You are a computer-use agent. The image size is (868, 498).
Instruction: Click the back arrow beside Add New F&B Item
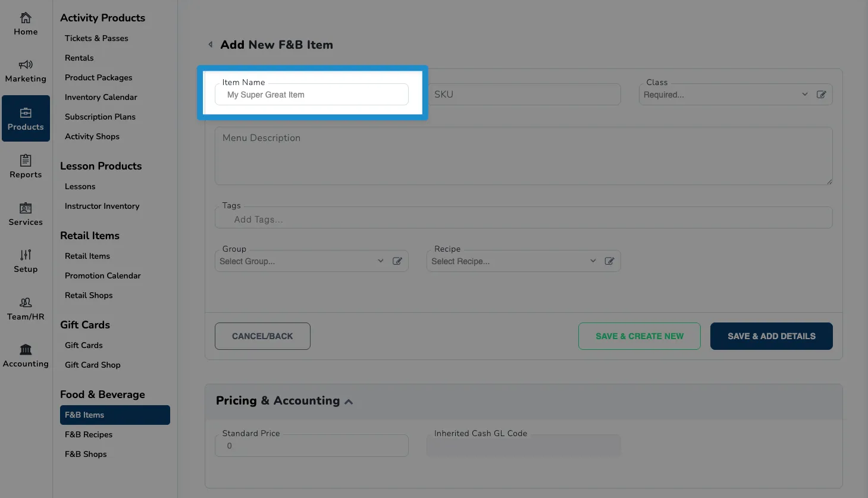210,45
